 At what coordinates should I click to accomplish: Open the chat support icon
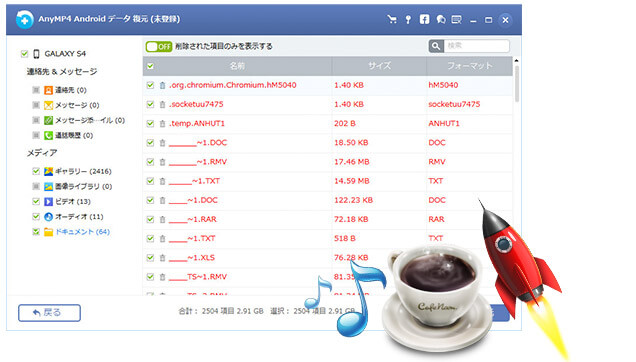coord(441,19)
